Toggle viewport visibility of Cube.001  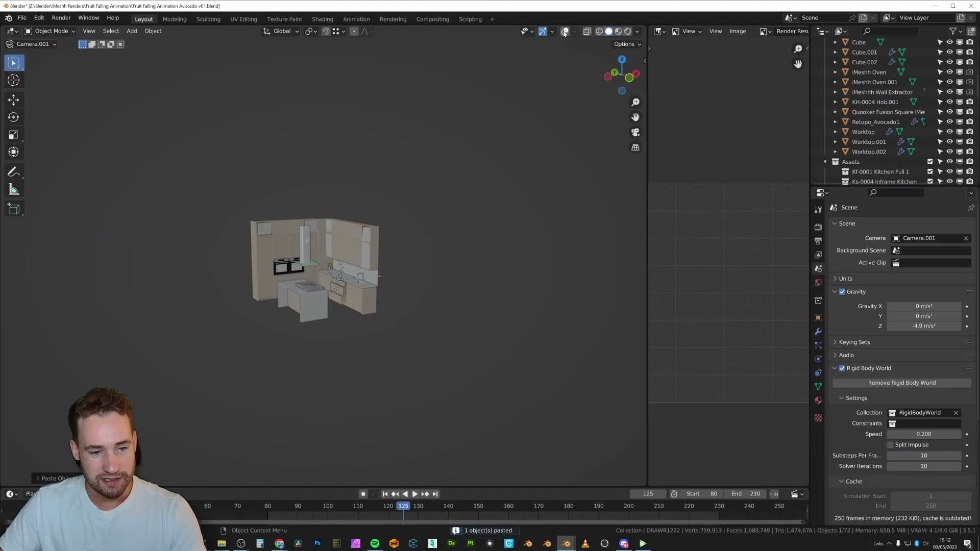(x=950, y=52)
